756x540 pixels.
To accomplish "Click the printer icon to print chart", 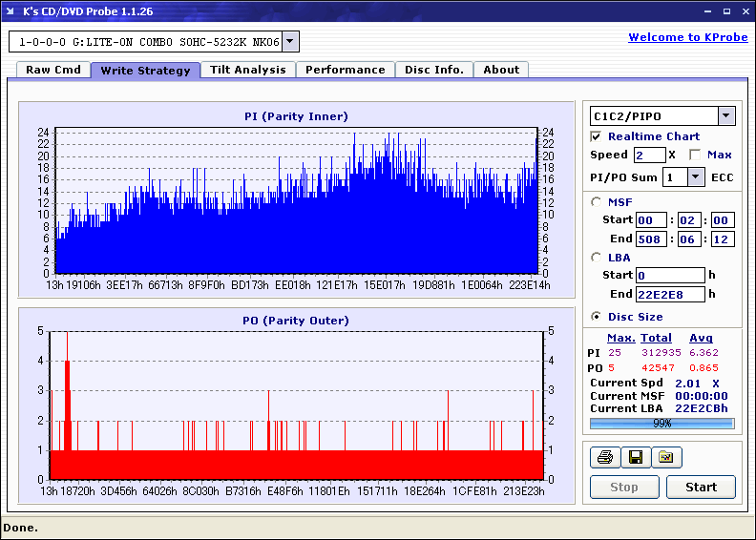I will coord(604,458).
